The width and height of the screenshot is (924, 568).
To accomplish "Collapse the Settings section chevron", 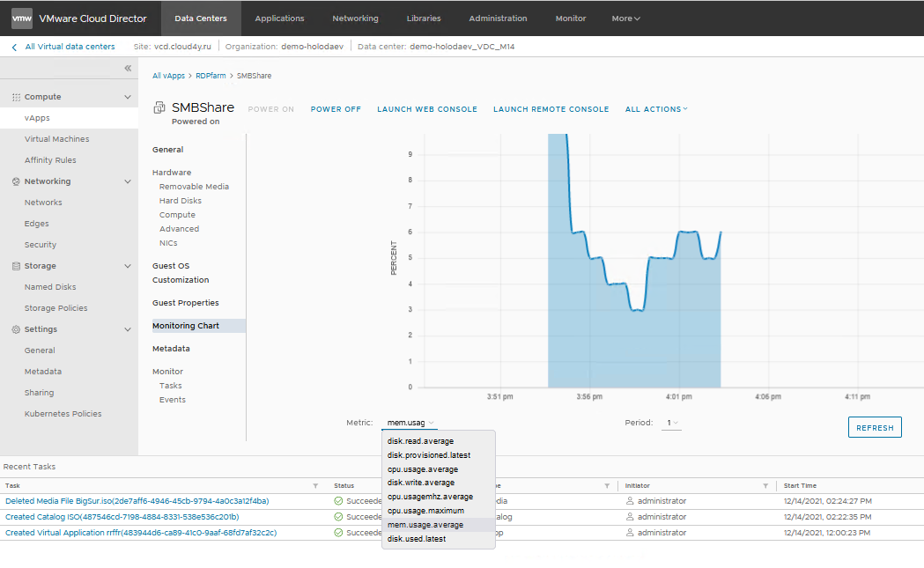I will coord(128,329).
